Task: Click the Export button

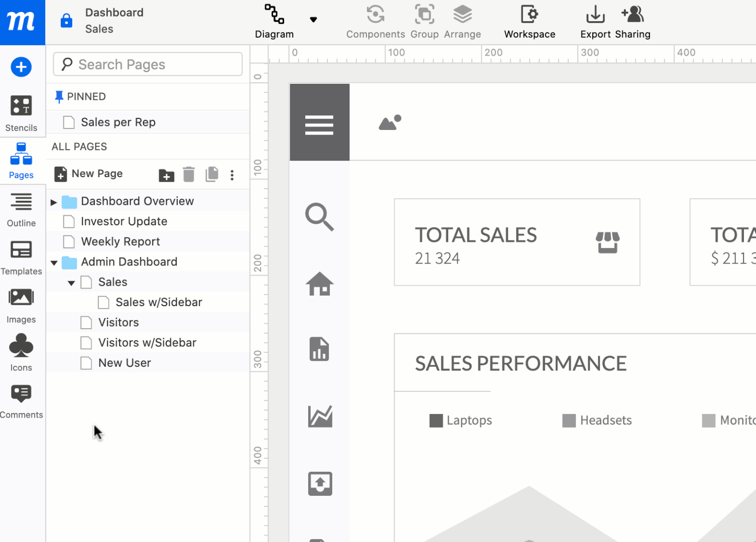Action: [595, 22]
